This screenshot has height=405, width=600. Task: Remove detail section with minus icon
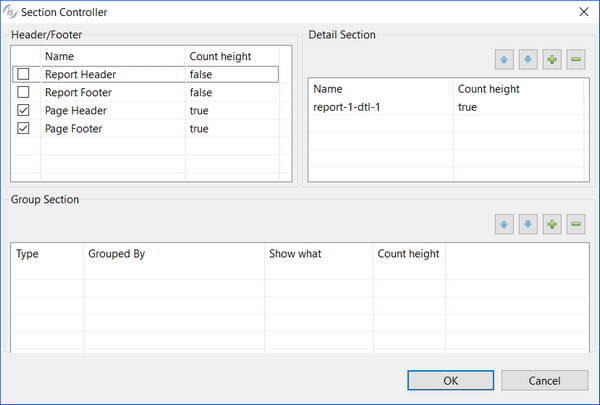pos(576,59)
